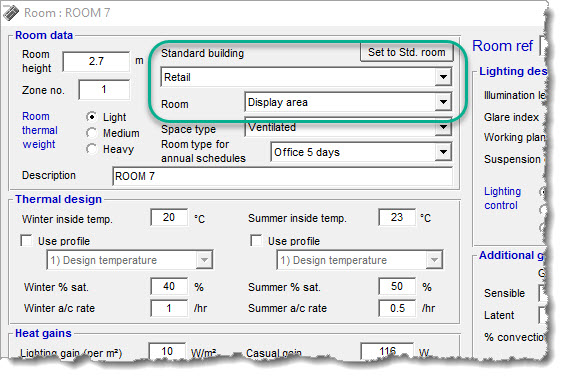565x377 pixels.
Task: Click the Heat gains section heading
Action: pos(43,333)
